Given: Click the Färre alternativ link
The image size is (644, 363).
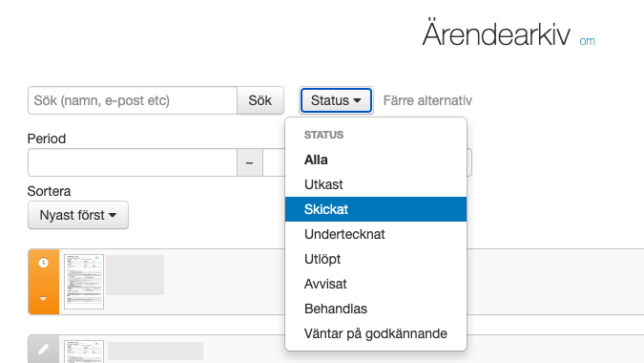Looking at the screenshot, I should tap(427, 100).
